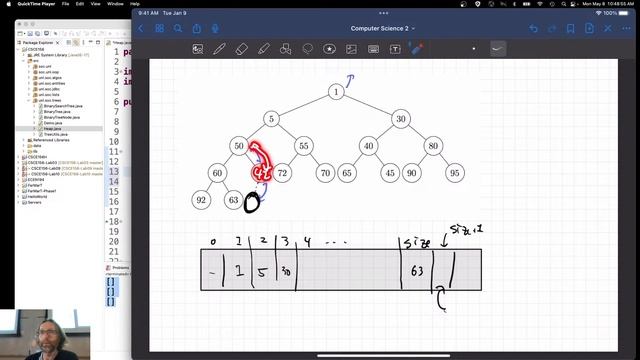The height and width of the screenshot is (360, 640).
Task: Open the GoodNotes more options ellipsis
Action: 627,28
